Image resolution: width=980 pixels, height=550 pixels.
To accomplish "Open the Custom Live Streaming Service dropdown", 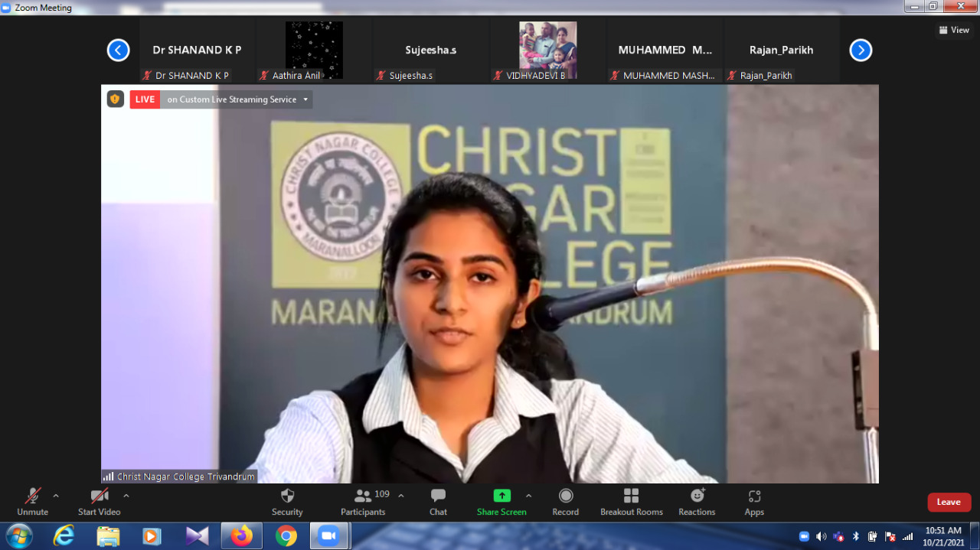I will (x=305, y=99).
